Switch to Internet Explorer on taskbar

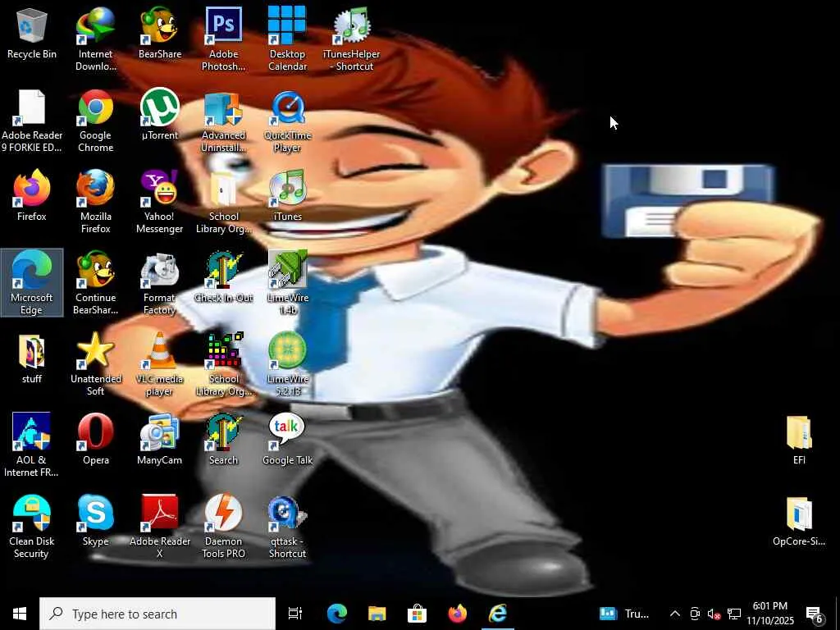pyautogui.click(x=498, y=614)
